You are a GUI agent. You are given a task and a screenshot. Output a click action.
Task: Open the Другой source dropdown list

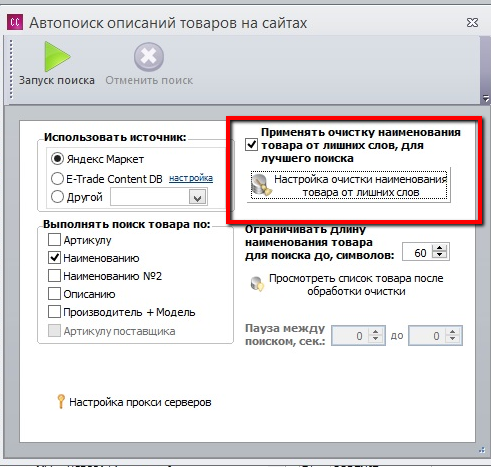(198, 197)
